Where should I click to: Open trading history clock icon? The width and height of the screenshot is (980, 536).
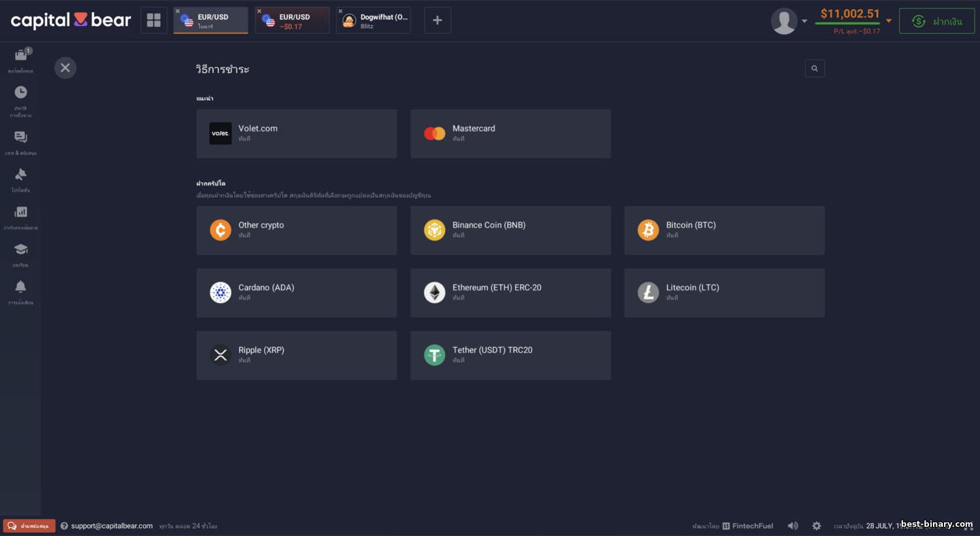(x=21, y=92)
